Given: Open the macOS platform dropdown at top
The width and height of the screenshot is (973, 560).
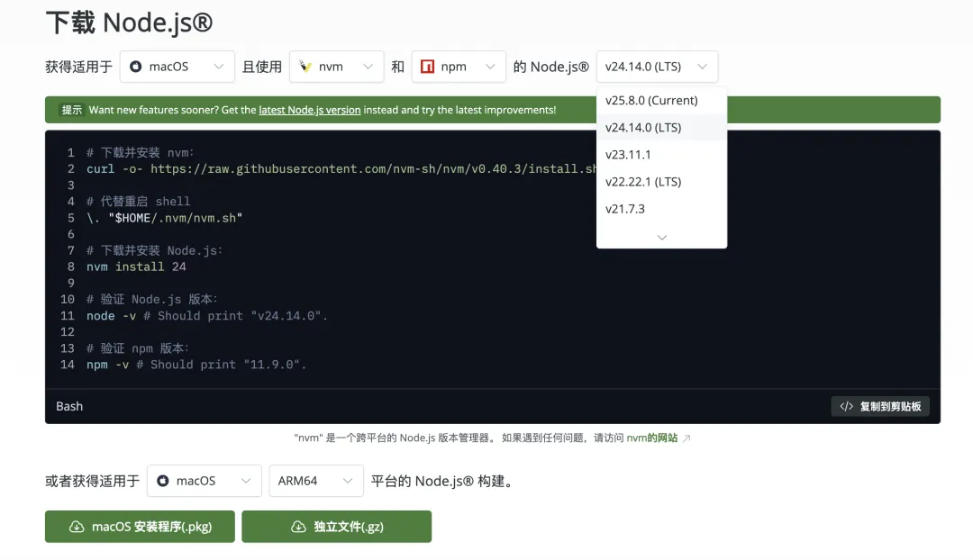Looking at the screenshot, I should (x=177, y=67).
